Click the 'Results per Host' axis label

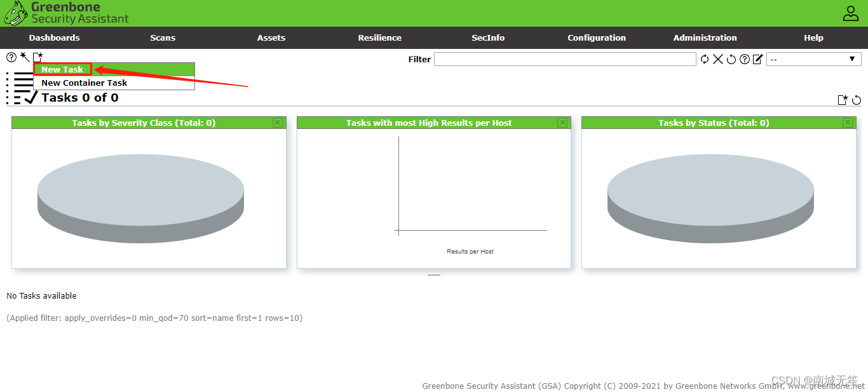(x=470, y=252)
